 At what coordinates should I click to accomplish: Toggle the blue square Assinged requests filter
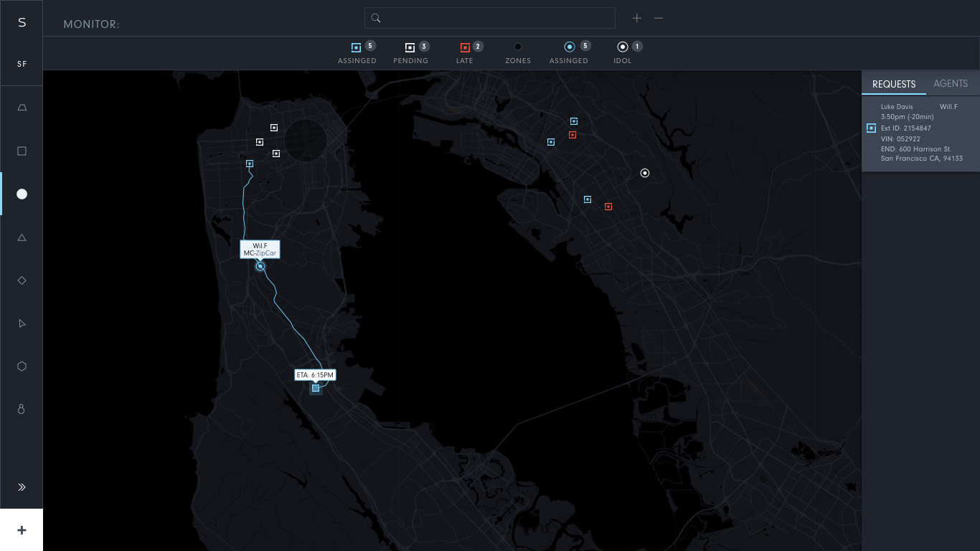pos(357,53)
